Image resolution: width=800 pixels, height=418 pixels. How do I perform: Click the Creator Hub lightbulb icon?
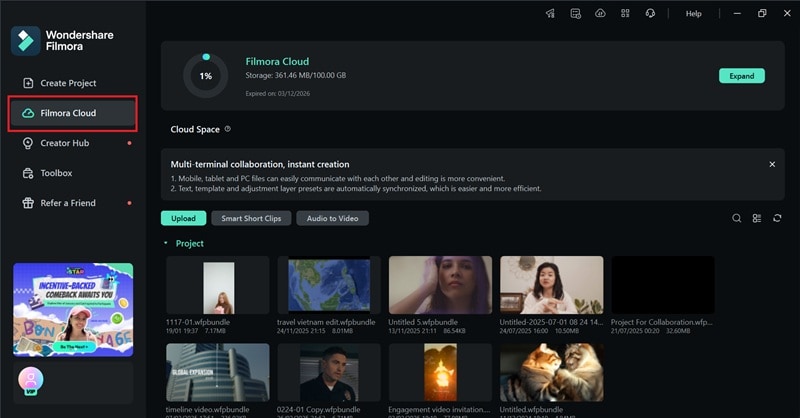pos(28,143)
